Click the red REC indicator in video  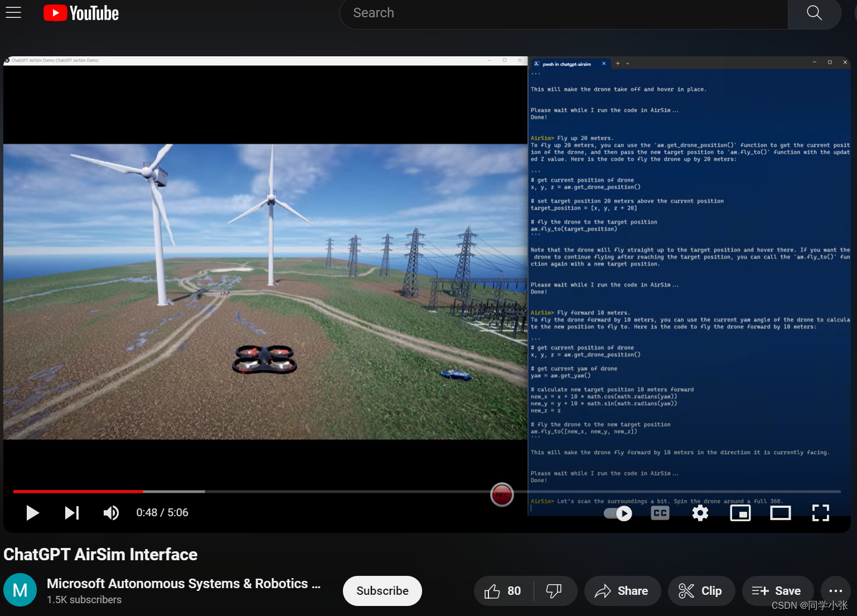(502, 494)
